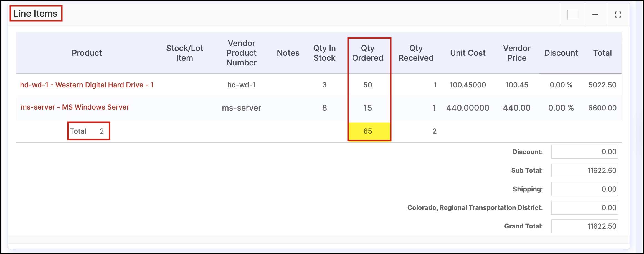Click the Shipping amount field
This screenshot has width=644, height=254.
click(x=584, y=189)
